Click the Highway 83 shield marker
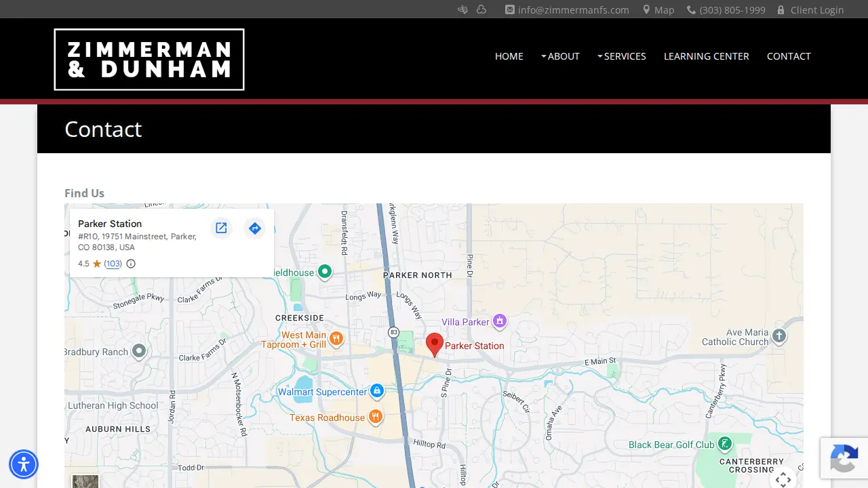This screenshot has height=488, width=868. point(393,332)
